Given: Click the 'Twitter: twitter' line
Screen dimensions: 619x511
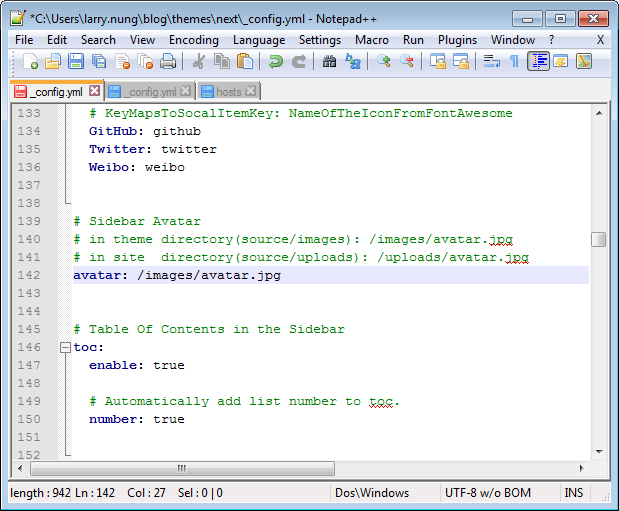Looking at the screenshot, I should (153, 149).
